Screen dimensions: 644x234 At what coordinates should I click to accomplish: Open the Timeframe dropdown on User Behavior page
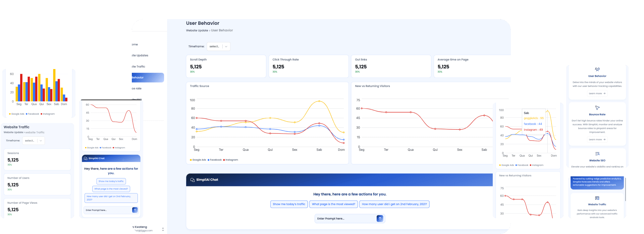coord(218,47)
